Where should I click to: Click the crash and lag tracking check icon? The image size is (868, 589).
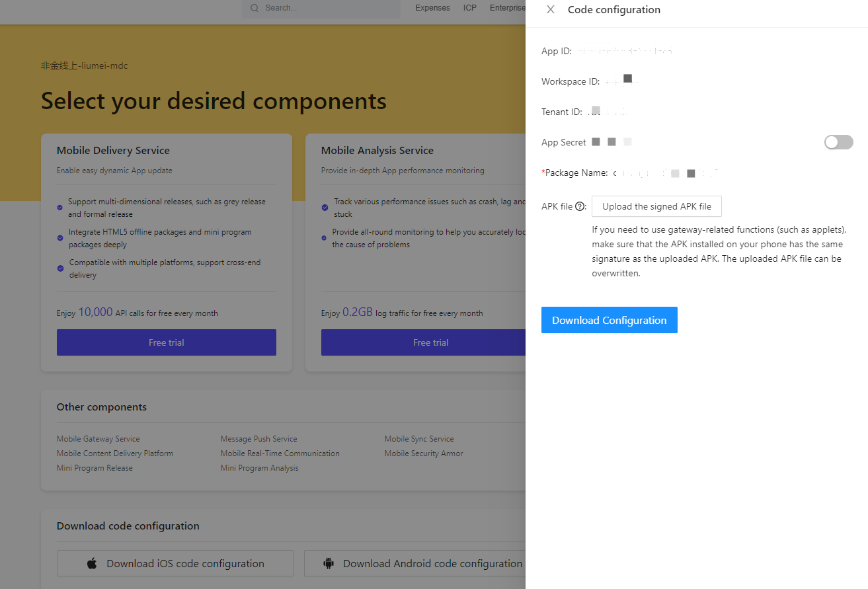[325, 208]
